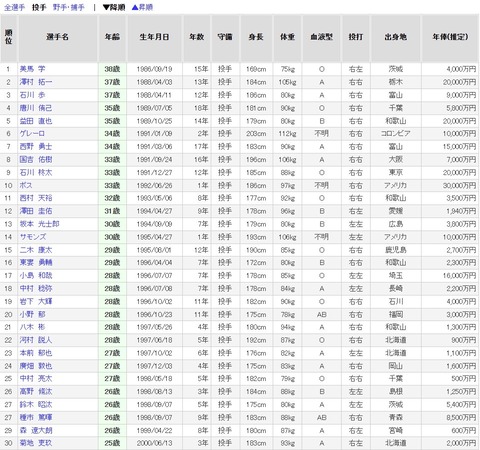Click the 18年 years cell of 唐川 侑己
Image resolution: width=480 pixels, height=450 pixels.
click(197, 108)
